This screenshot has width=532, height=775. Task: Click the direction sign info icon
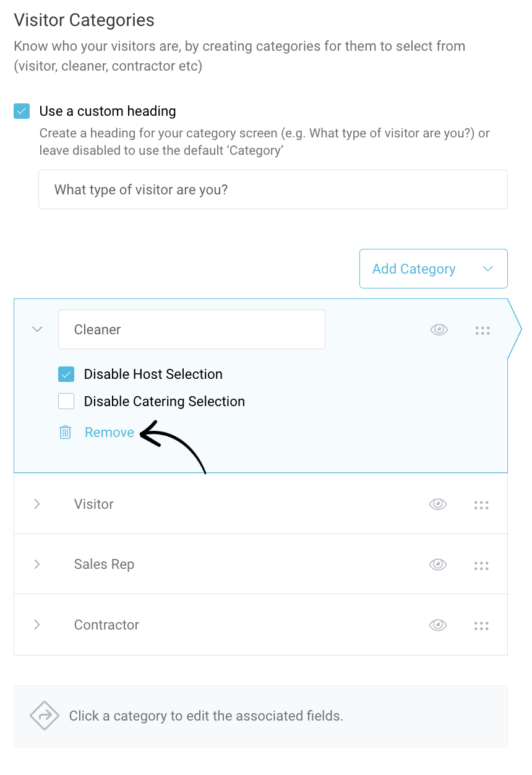point(45,716)
